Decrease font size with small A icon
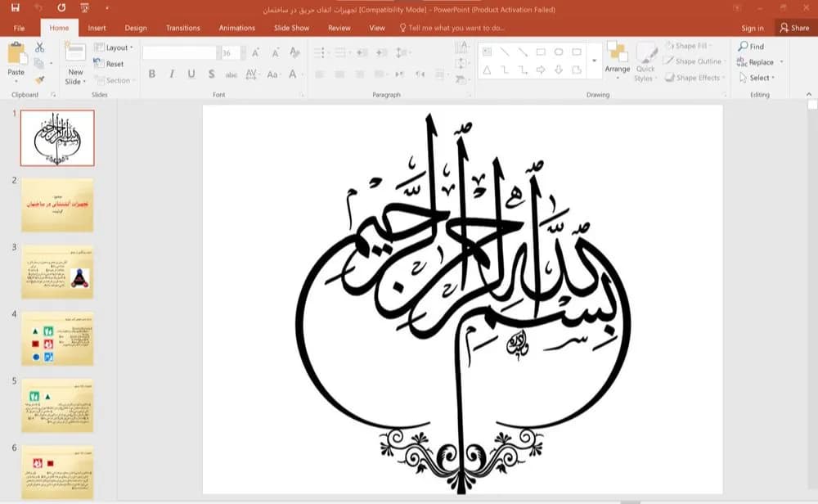The width and height of the screenshot is (818, 504). click(275, 52)
